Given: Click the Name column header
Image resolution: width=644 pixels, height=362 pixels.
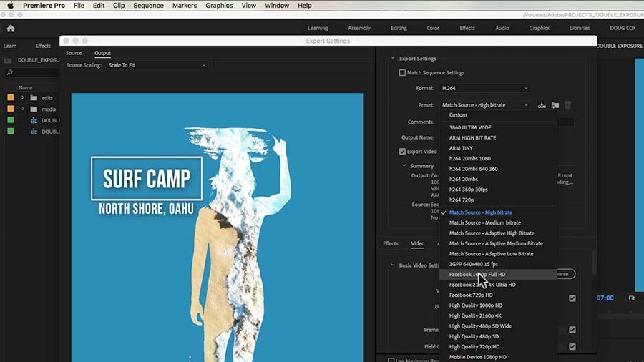Looking at the screenshot, I should [x=26, y=88].
